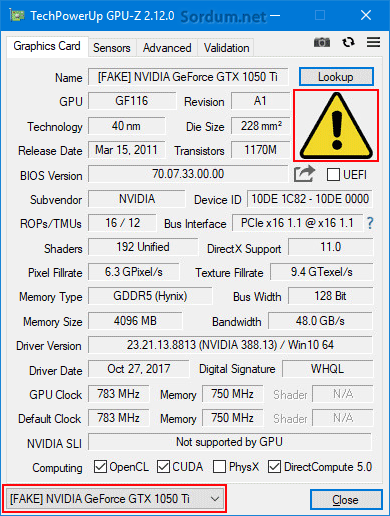
Task: Click the Die Size field 228 mm²
Action: 260,126
